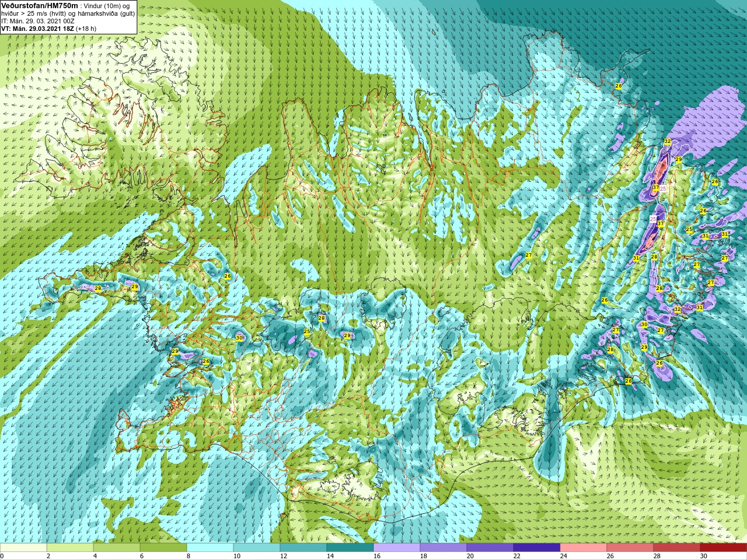Click the legend scale number 18
This screenshot has width=747, height=560.
(424, 556)
